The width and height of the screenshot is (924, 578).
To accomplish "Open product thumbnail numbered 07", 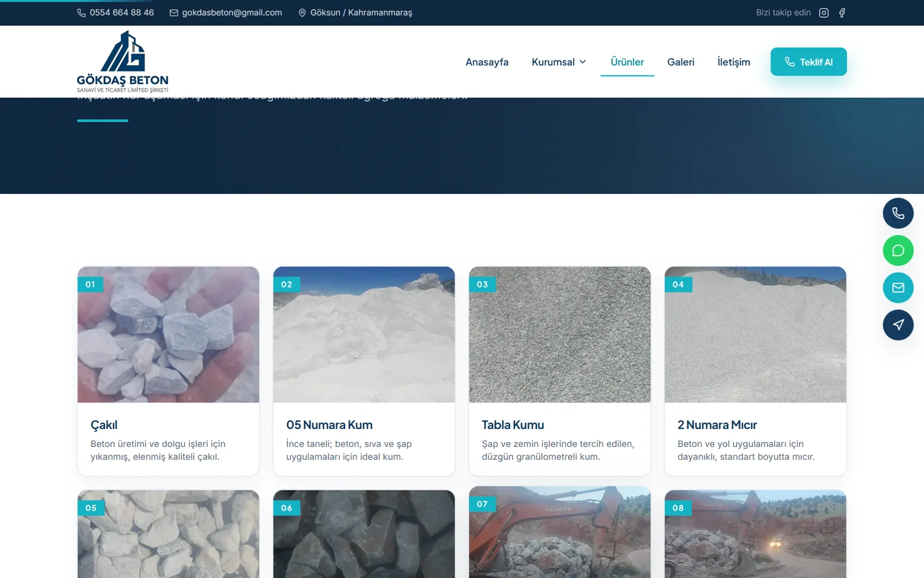I will click(560, 532).
